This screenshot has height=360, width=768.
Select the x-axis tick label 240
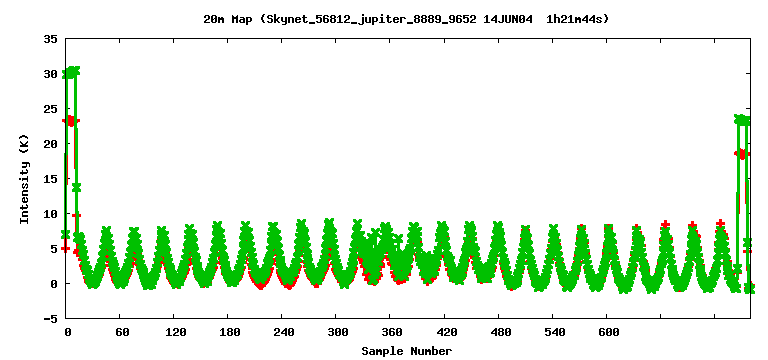[x=284, y=332]
